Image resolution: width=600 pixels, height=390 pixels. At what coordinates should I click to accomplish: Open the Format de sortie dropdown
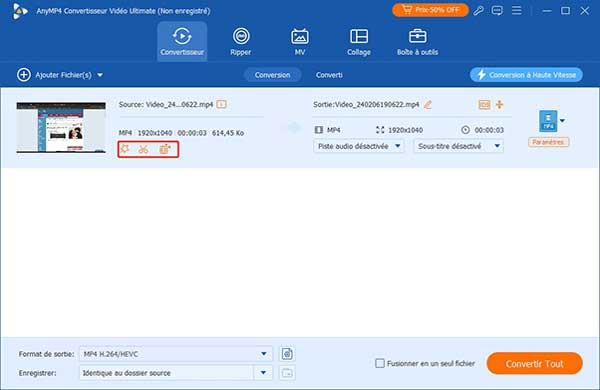(x=176, y=354)
